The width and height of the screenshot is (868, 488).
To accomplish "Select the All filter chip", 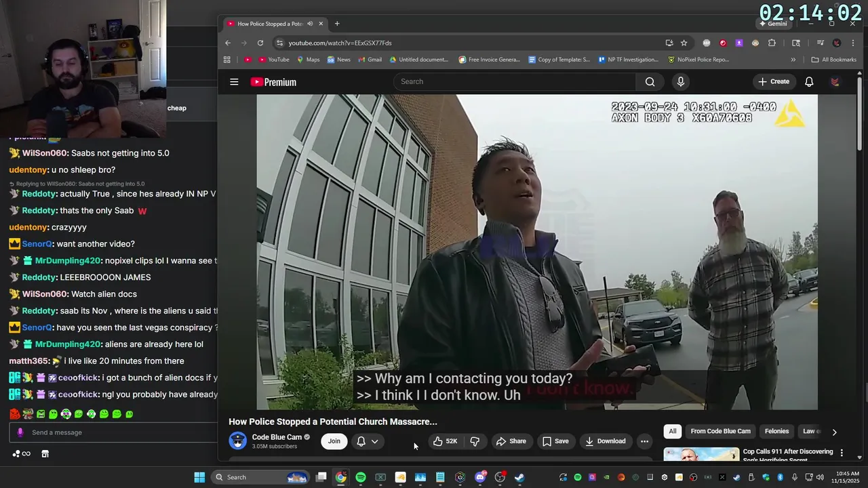I will point(672,431).
